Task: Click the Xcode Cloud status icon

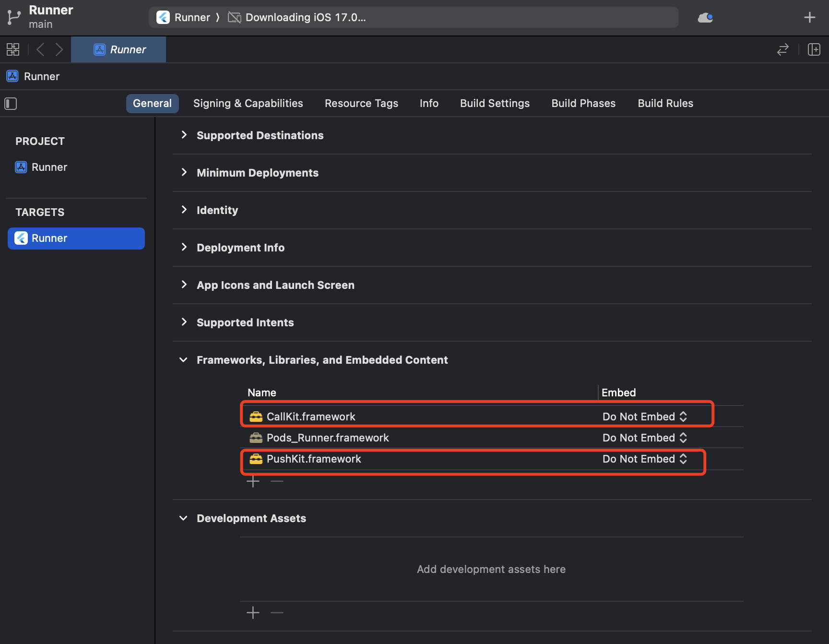Action: click(705, 18)
